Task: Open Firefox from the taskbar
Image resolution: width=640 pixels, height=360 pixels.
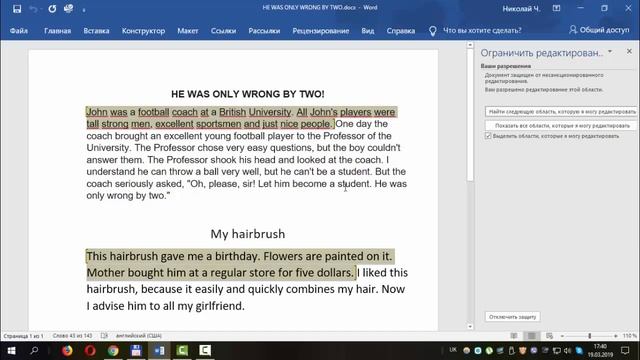Action: [67, 350]
